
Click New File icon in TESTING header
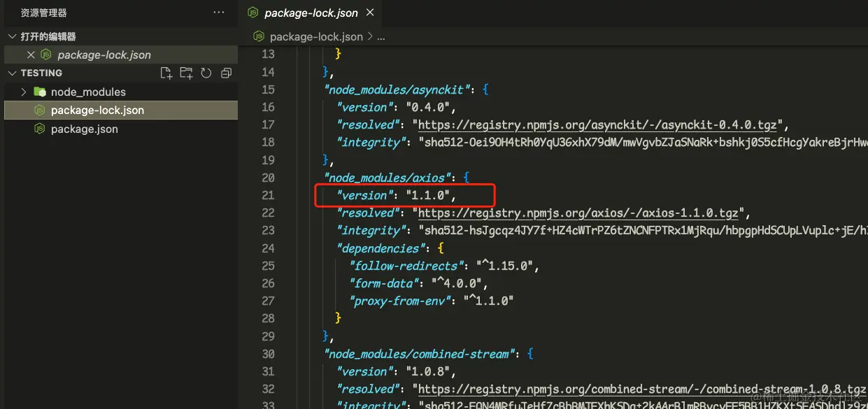point(166,73)
